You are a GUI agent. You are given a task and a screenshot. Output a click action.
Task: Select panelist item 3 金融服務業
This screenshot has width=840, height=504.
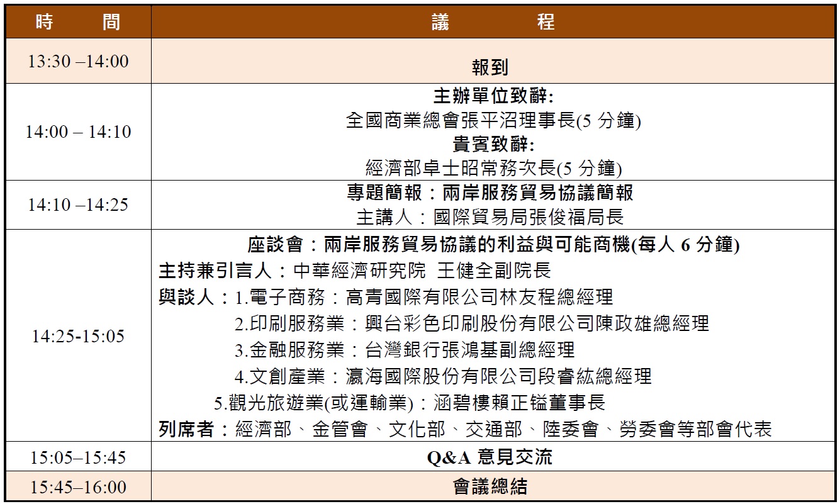click(405, 349)
